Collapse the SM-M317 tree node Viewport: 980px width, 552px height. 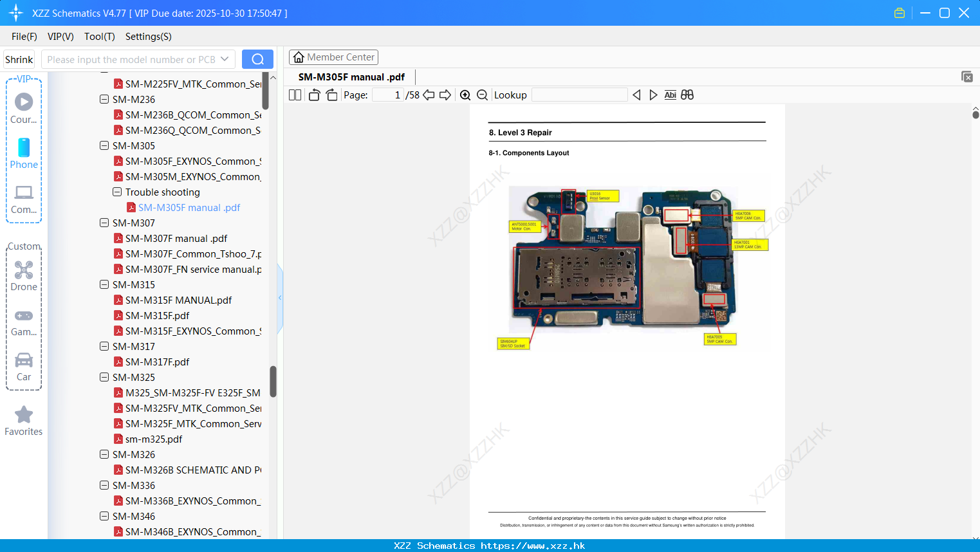tap(104, 346)
